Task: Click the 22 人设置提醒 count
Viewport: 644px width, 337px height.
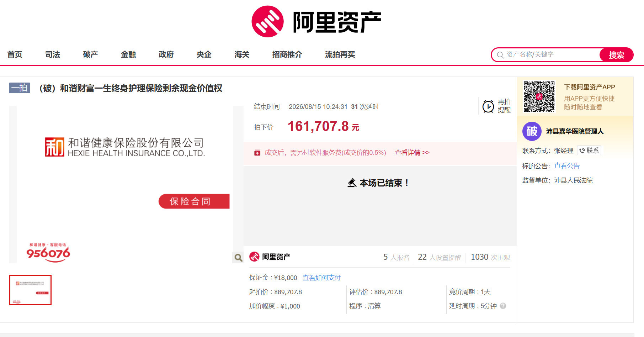Action: [440, 257]
